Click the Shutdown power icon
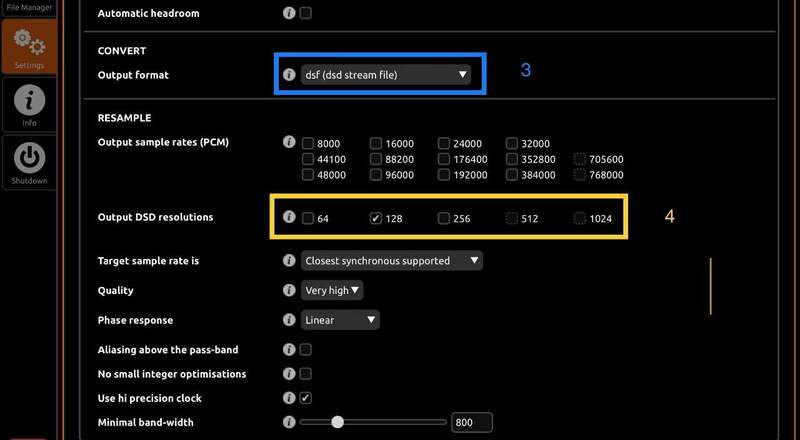800x440 pixels. pos(29,162)
